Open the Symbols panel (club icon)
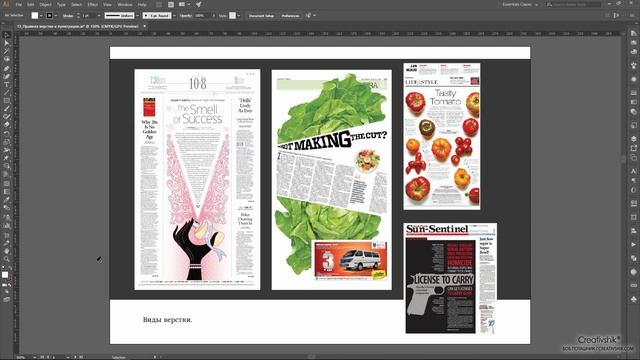The height and width of the screenshot is (360, 640). (633, 300)
